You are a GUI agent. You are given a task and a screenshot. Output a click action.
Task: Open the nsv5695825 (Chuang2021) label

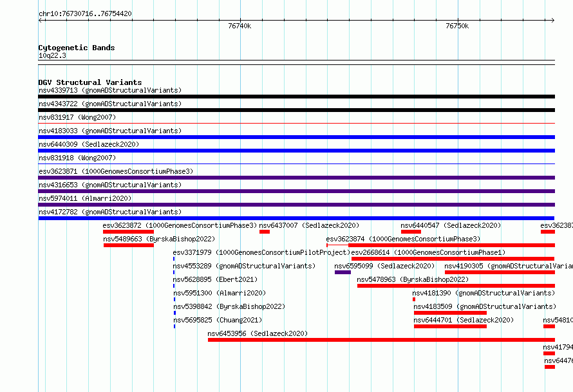pyautogui.click(x=218, y=320)
